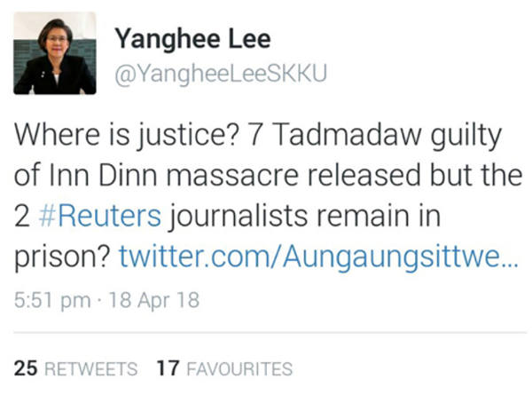Click the 5:51 pm timestamp

click(x=52, y=301)
